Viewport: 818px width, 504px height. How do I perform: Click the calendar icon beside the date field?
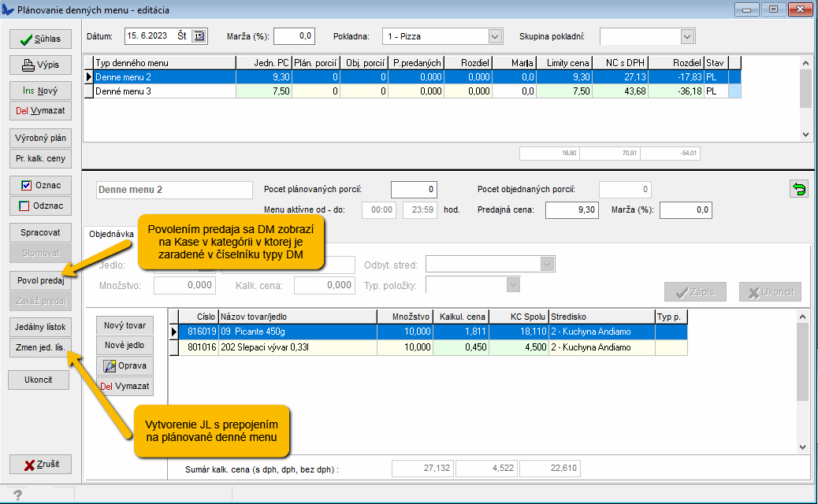point(199,35)
